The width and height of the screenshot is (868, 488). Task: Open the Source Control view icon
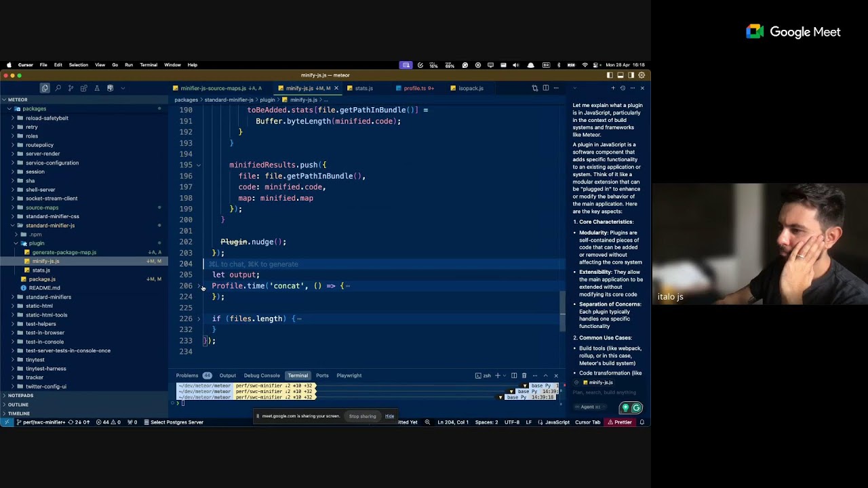point(71,88)
